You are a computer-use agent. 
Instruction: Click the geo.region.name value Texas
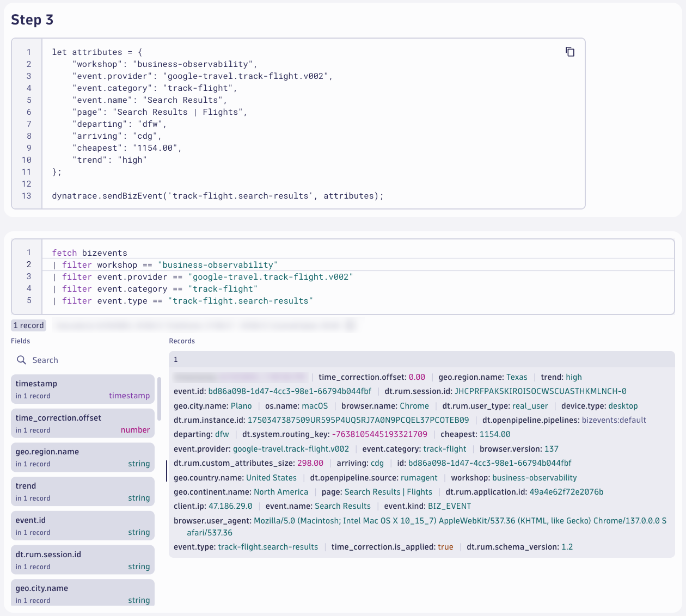(517, 377)
